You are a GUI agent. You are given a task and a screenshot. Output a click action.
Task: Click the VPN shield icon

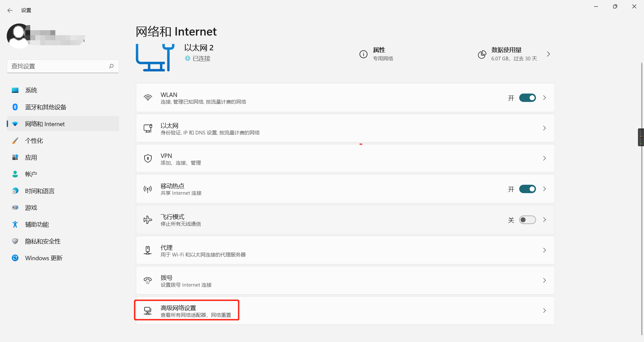pyautogui.click(x=148, y=158)
